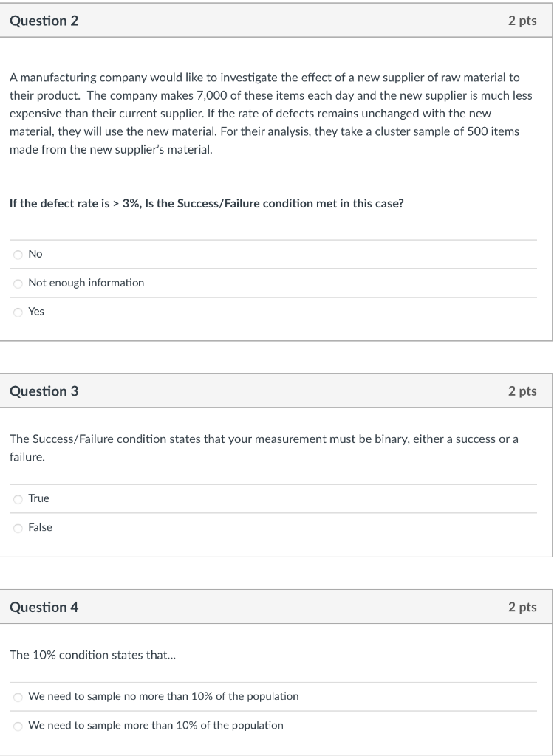This screenshot has height=756, width=557.
Task: Click the "Not enough information" answer label text
Action: [86, 283]
